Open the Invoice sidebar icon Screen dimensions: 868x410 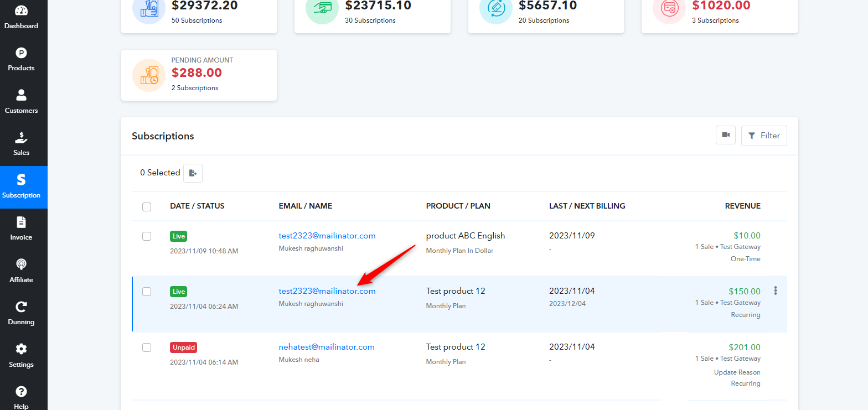click(x=21, y=222)
